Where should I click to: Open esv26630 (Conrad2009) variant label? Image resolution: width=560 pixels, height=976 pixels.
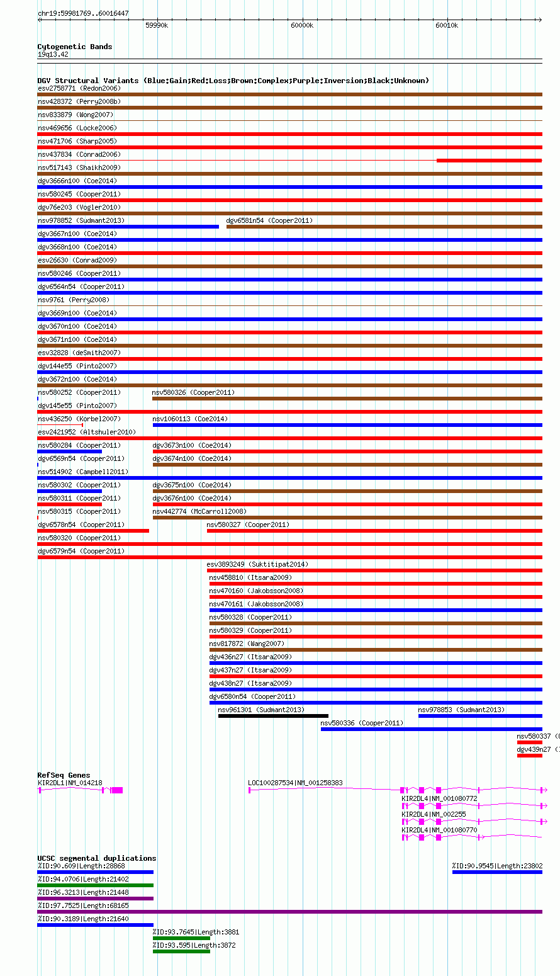pyautogui.click(x=77, y=260)
